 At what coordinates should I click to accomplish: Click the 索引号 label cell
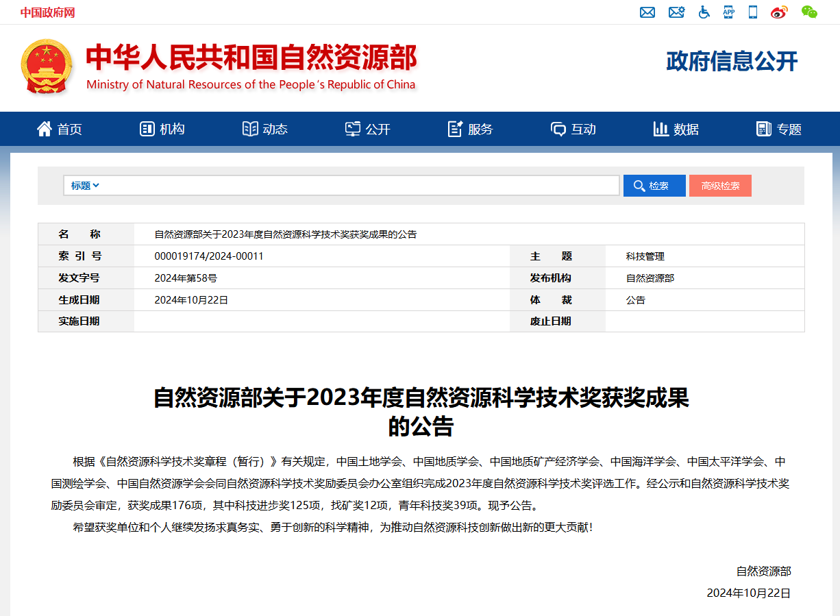click(x=86, y=256)
